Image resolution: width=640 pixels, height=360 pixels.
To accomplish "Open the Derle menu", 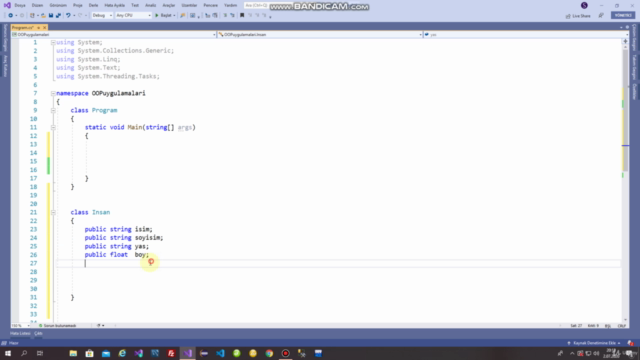I will 93,5.
